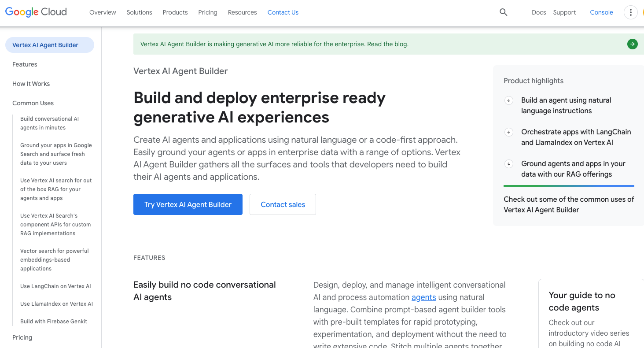Open the Solutions menu
The width and height of the screenshot is (644, 348).
(x=139, y=12)
